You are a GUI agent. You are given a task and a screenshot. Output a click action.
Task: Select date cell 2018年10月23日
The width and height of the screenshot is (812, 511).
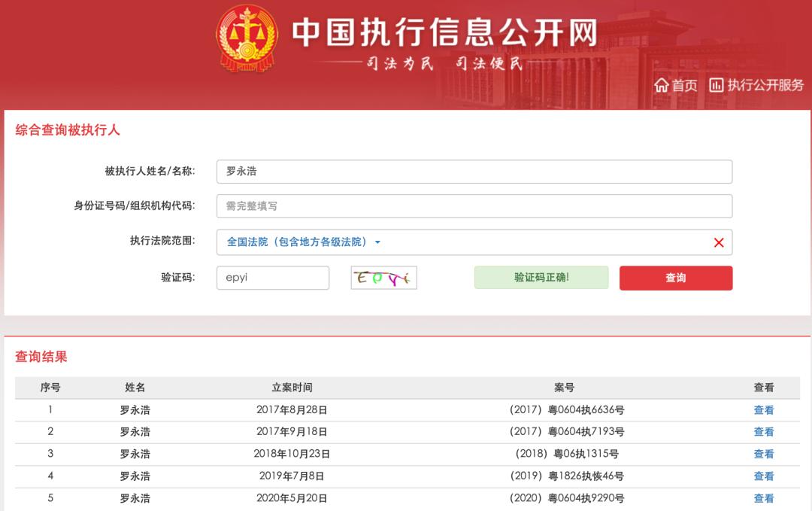(292, 454)
